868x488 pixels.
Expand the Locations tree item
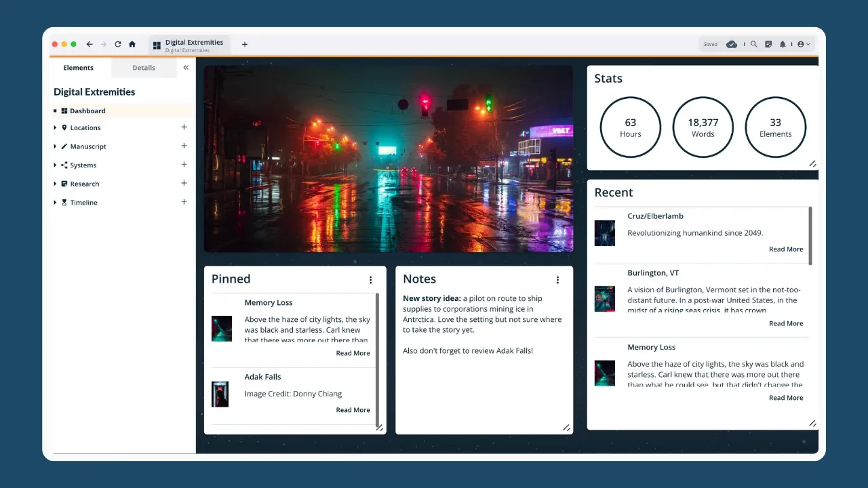point(56,127)
